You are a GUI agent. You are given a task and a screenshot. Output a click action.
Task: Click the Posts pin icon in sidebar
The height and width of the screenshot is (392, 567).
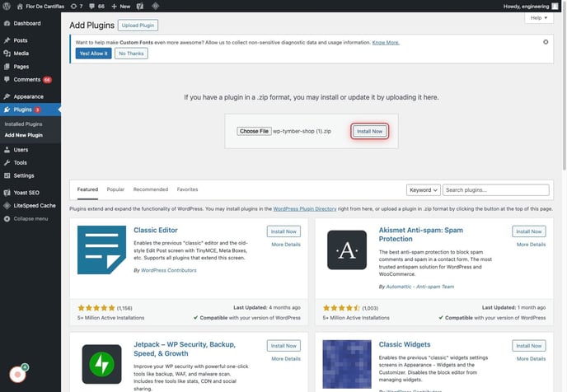pos(7,40)
